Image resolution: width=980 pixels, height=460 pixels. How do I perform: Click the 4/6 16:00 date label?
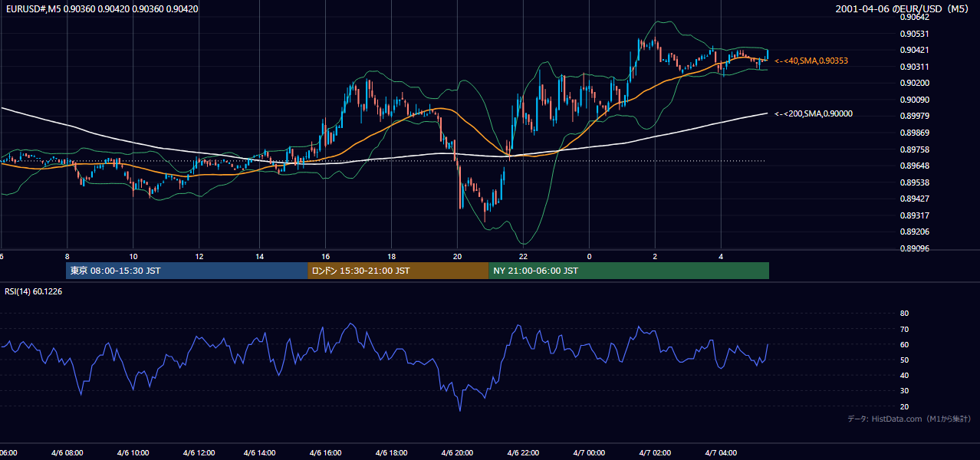tap(326, 452)
